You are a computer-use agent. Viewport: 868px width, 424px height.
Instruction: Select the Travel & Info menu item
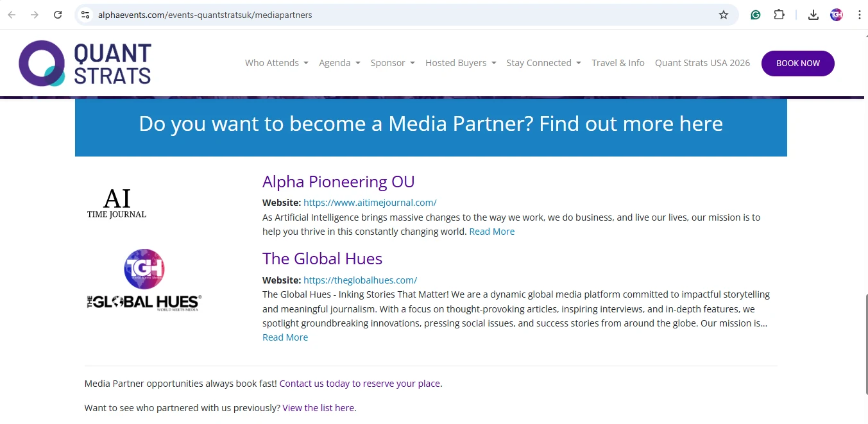tap(618, 63)
